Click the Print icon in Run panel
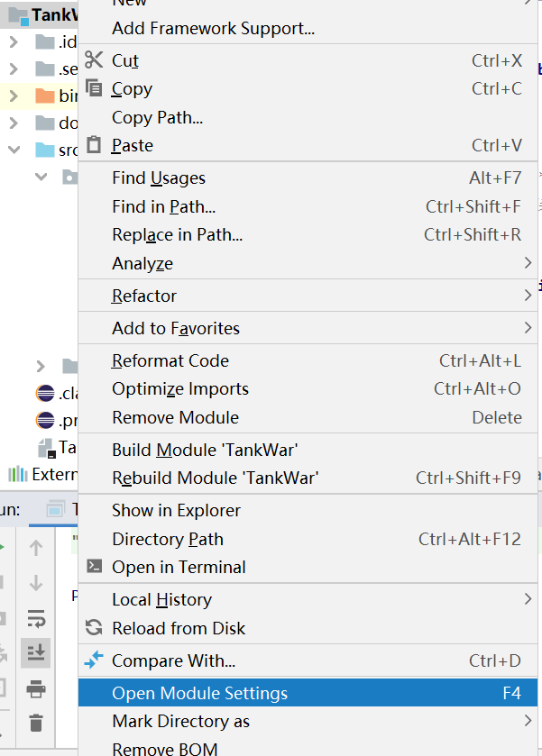Viewport: 542px width, 756px height. click(x=36, y=689)
